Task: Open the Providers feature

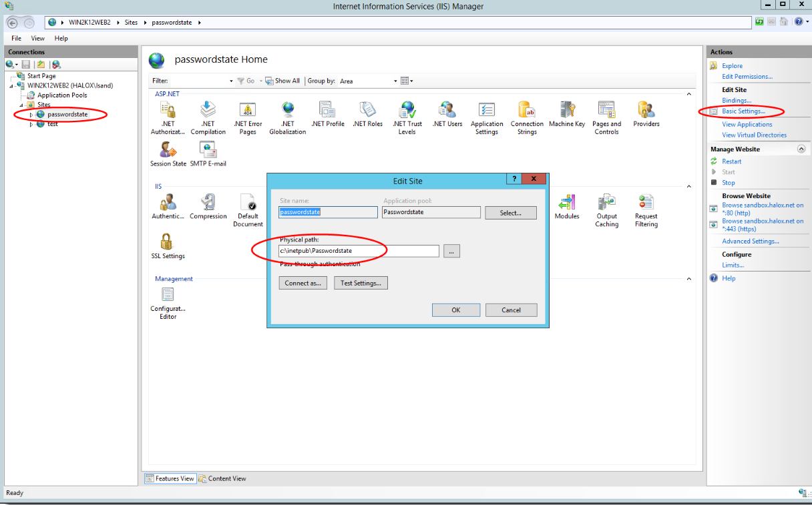Action: click(x=646, y=114)
